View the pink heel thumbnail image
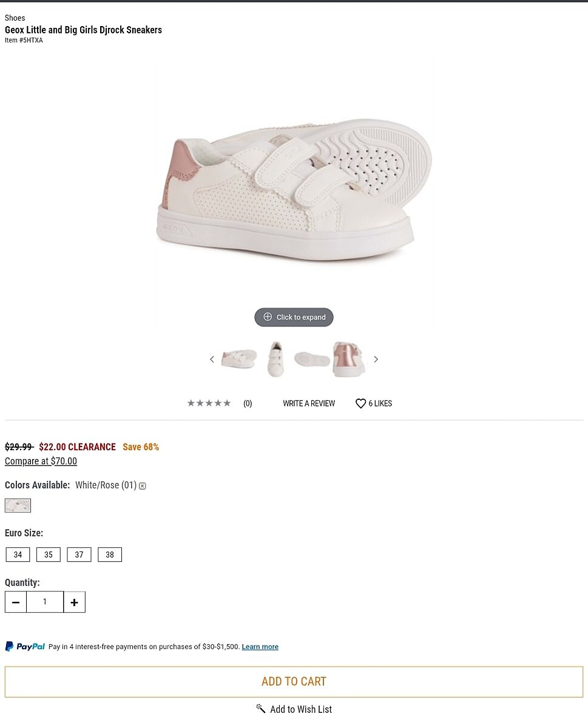This screenshot has height=728, width=588. tap(349, 359)
